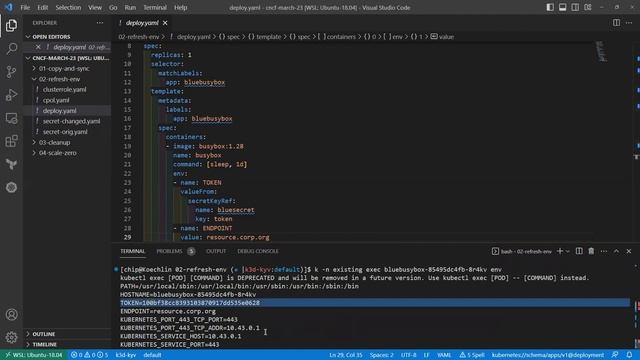
Task: Click the k3d-kyv cluster status item
Action: (126, 355)
